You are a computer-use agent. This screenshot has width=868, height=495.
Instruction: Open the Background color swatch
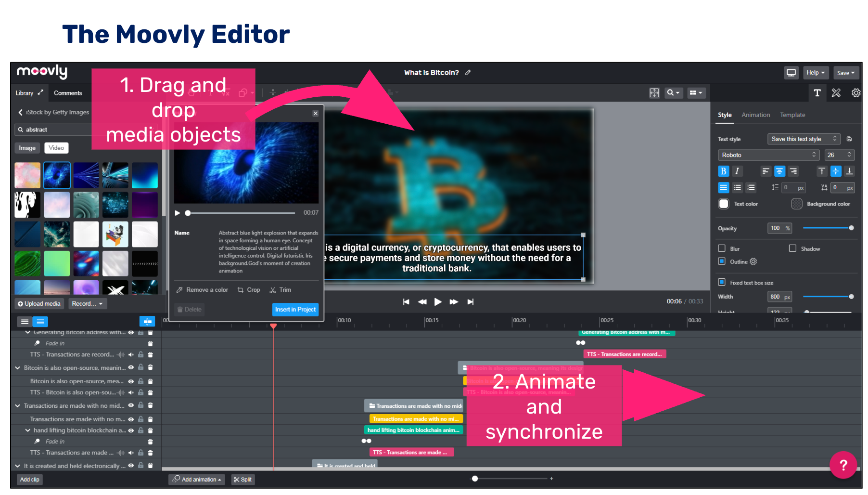pyautogui.click(x=797, y=204)
